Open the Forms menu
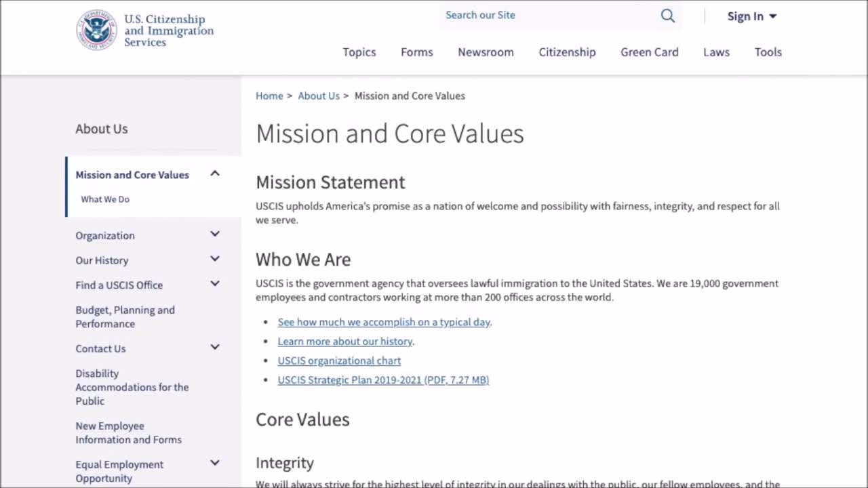This screenshot has height=488, width=868. click(x=416, y=52)
